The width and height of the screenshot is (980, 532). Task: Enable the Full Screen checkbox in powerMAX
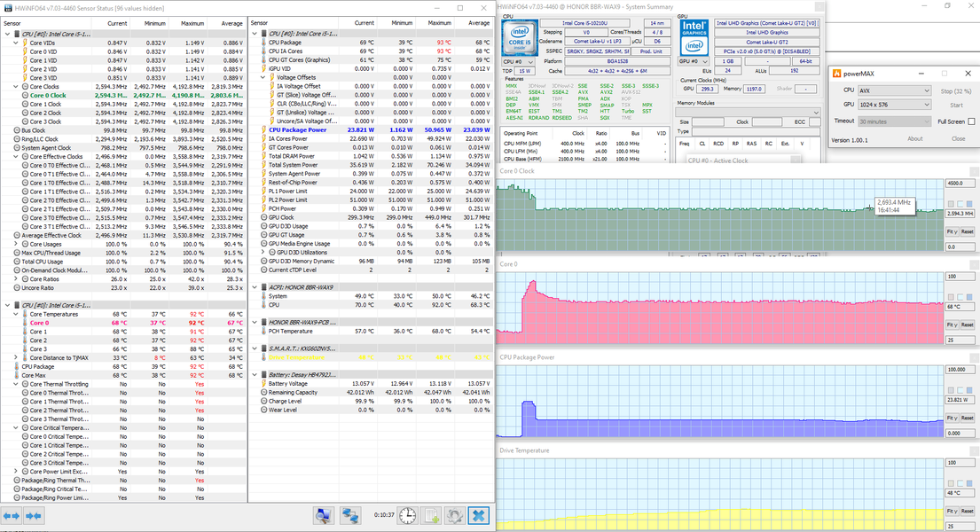[971, 121]
